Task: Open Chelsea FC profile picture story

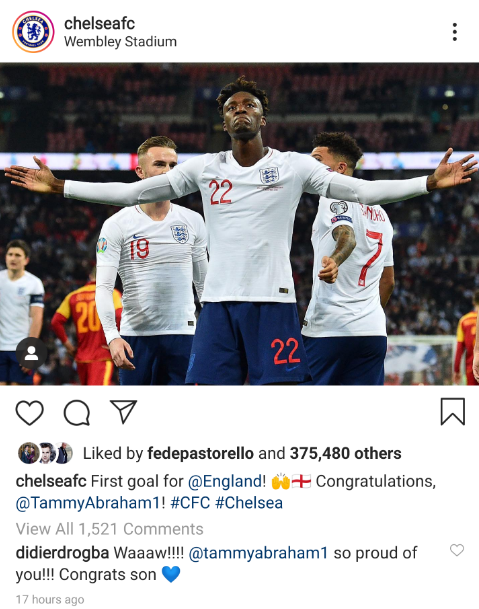Action: pyautogui.click(x=33, y=32)
